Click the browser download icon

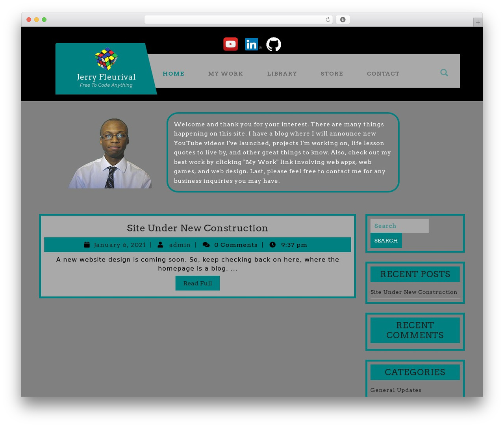[343, 20]
